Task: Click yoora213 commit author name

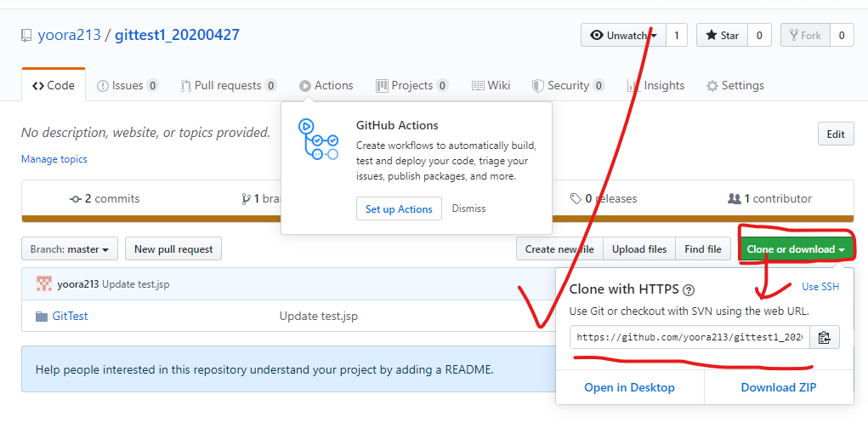Action: click(78, 284)
